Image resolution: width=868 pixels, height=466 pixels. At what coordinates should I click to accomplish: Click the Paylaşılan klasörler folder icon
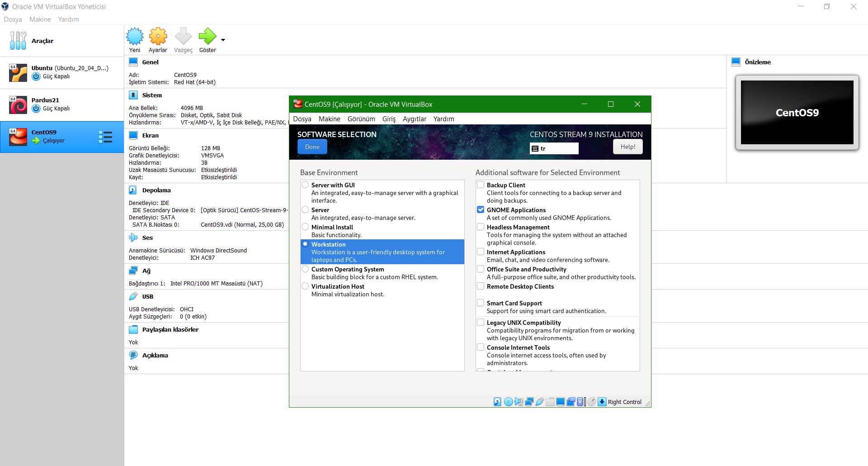pos(133,329)
